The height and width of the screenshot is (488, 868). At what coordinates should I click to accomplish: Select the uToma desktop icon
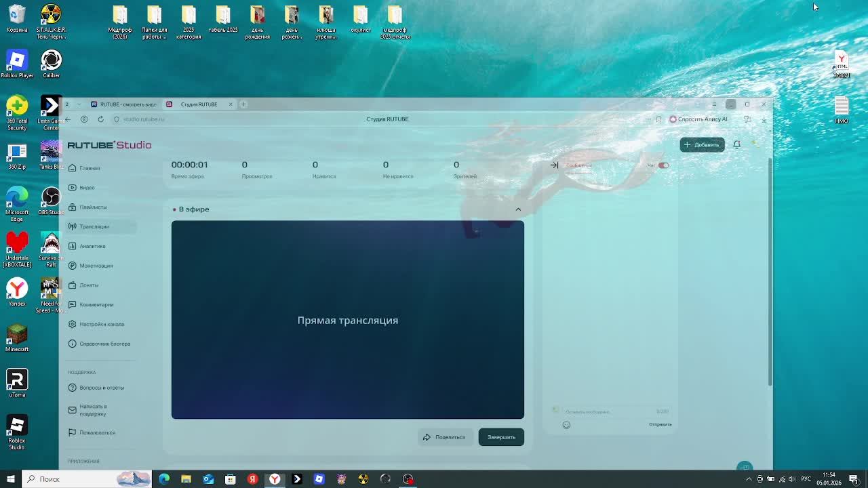[17, 384]
